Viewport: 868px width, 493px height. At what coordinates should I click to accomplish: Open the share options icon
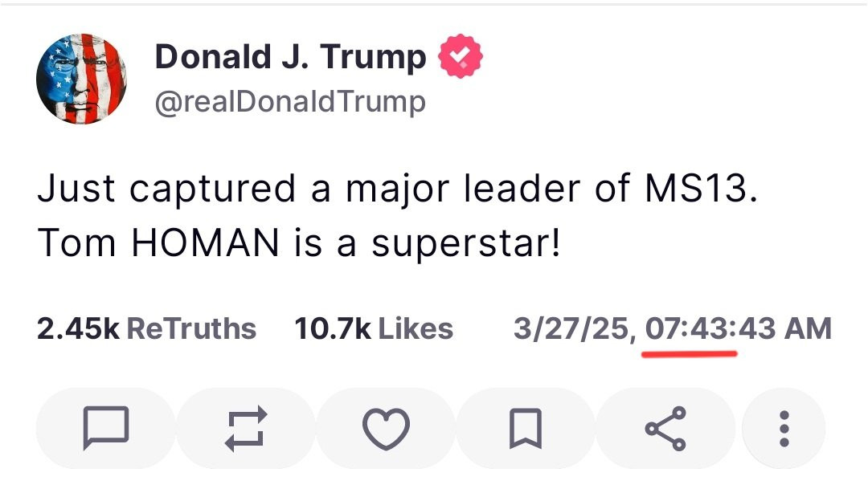point(666,427)
